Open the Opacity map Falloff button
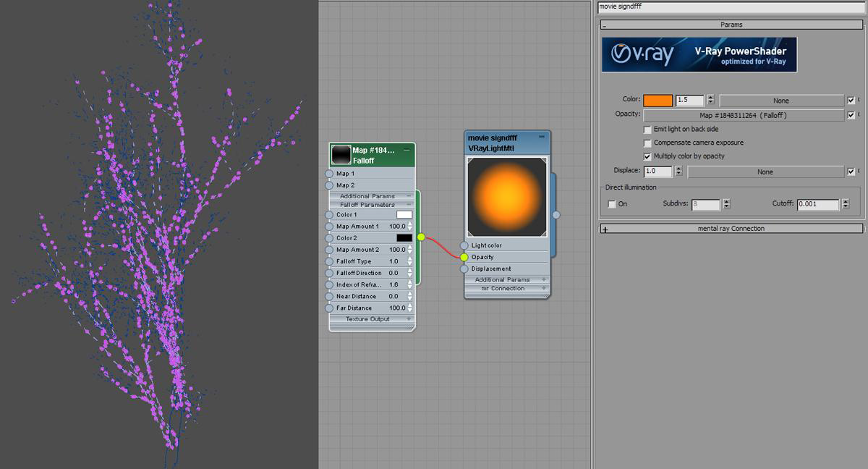This screenshot has width=868, height=469. (x=743, y=115)
